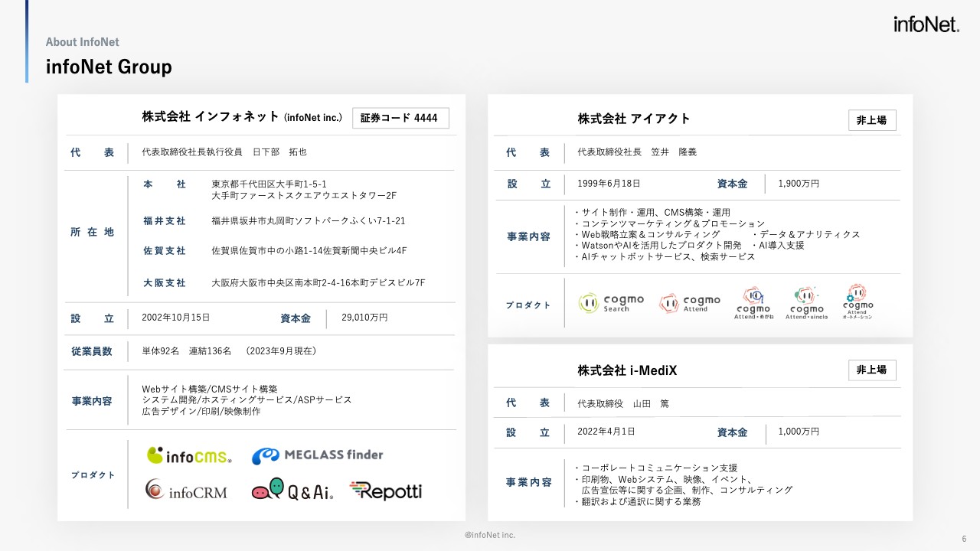Click the cogmo Attend sinclo logo
The height and width of the screenshot is (551, 980).
(806, 303)
